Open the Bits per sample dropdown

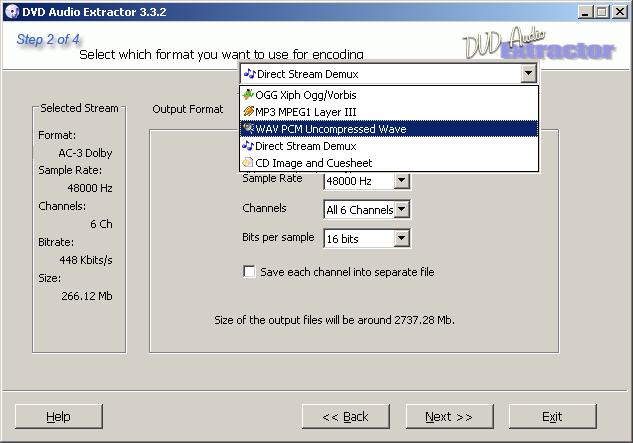(401, 238)
